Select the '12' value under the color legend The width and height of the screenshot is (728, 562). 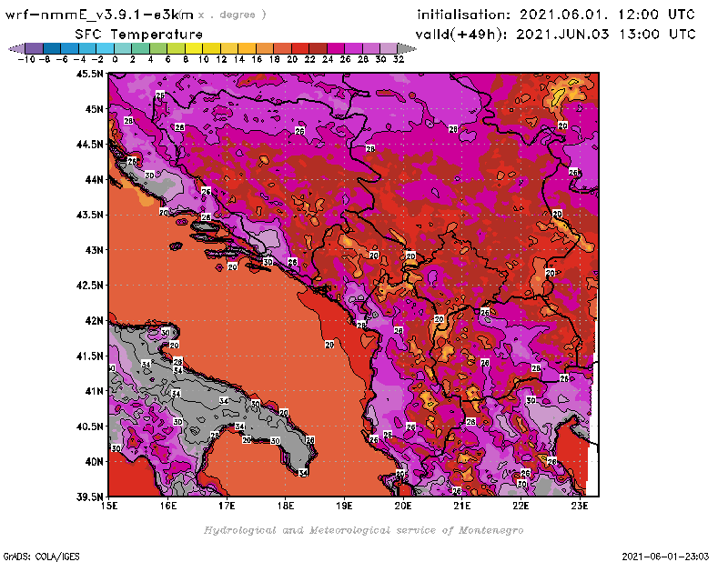[x=221, y=59]
